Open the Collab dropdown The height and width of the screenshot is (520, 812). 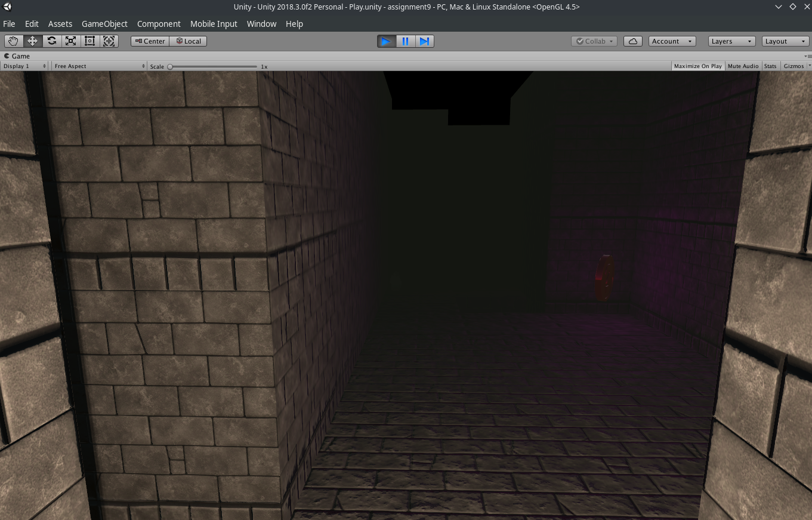[x=594, y=41]
